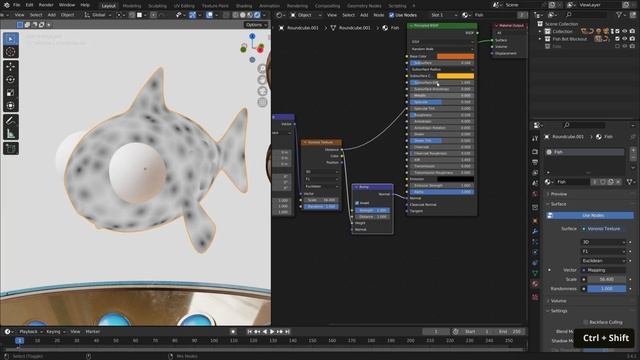
Task: Click the Use Nodes button in properties
Action: tap(590, 215)
